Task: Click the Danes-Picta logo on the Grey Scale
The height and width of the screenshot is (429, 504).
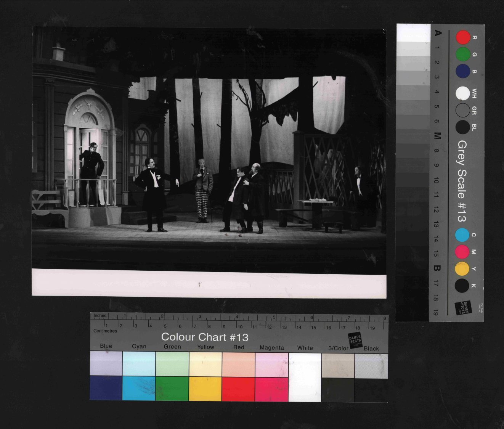Action: 463,308
